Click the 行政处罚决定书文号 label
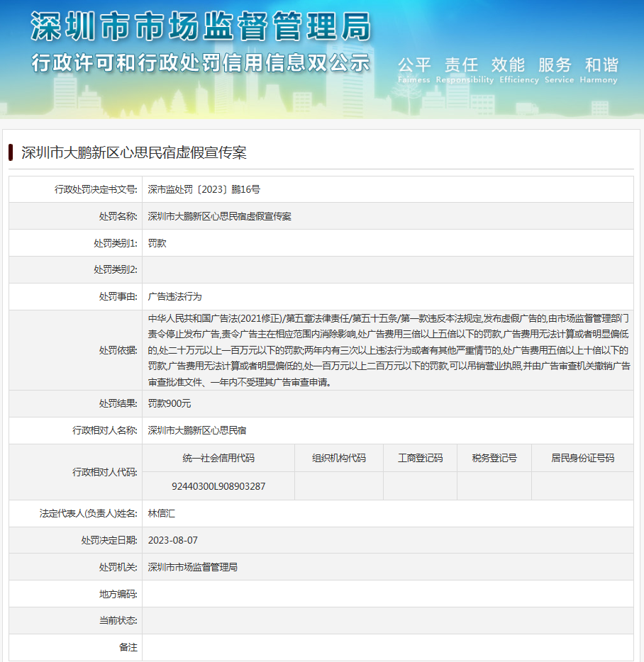Image resolution: width=644 pixels, height=662 pixels. pyautogui.click(x=96, y=189)
